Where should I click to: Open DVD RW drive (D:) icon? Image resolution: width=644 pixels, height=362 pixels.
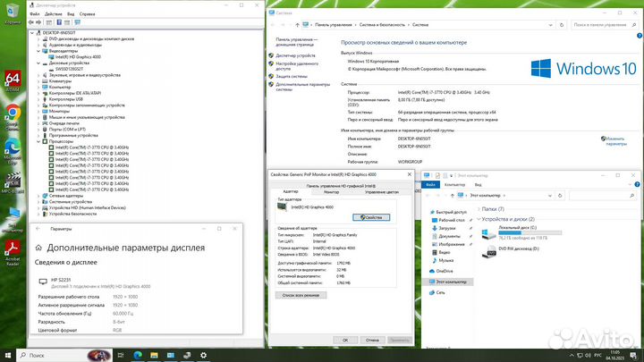488,251
